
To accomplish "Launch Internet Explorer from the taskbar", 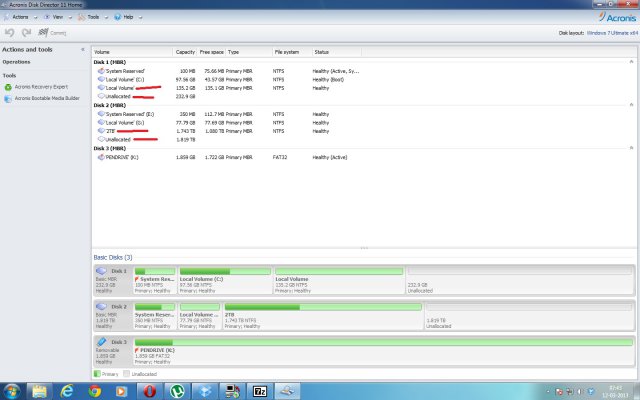I will click(67, 391).
